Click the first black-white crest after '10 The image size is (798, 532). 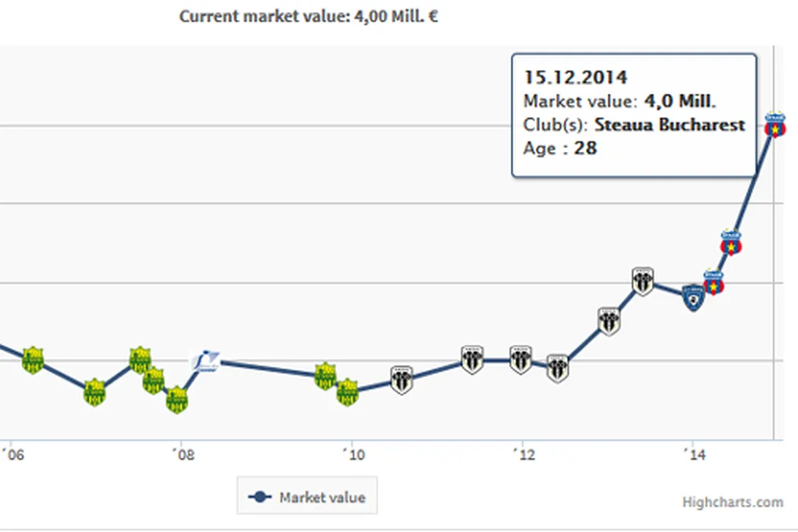tap(402, 379)
